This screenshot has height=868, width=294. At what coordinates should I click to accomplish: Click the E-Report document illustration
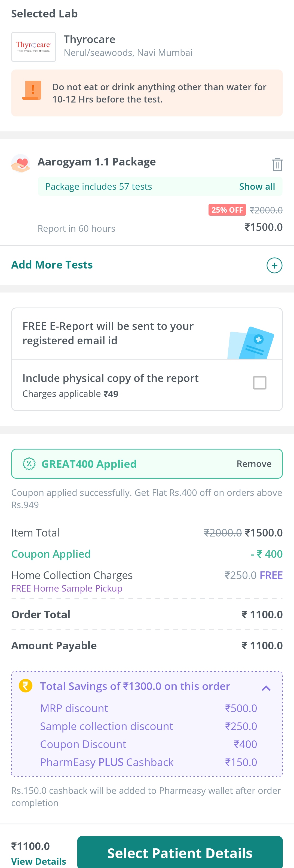[x=251, y=342]
